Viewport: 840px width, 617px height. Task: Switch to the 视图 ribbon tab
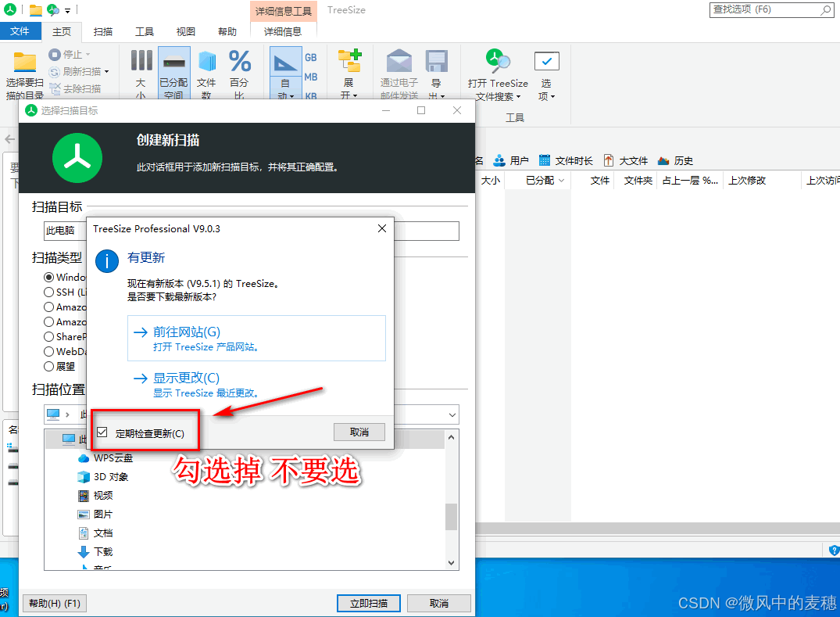(x=185, y=31)
